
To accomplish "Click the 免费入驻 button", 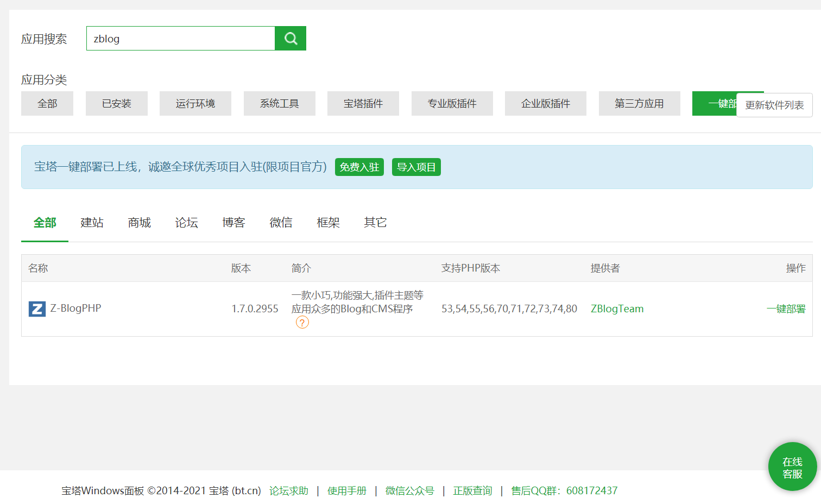I will point(359,167).
